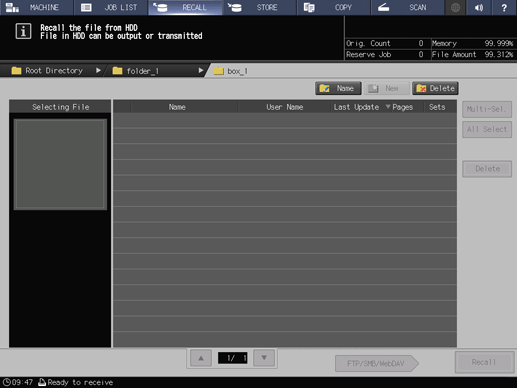Viewport: 517px width, 388px height.
Task: Select the RECALL tab
Action: click(185, 7)
